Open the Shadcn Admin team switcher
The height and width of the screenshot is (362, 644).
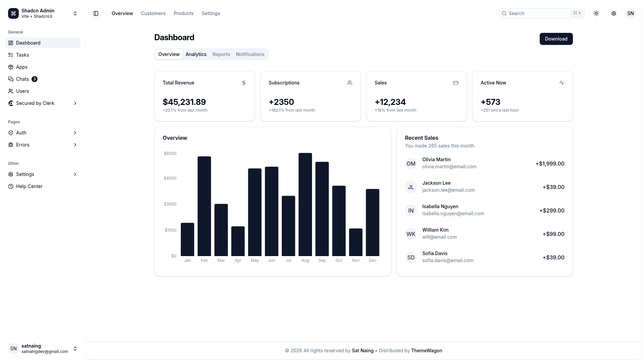point(43,13)
